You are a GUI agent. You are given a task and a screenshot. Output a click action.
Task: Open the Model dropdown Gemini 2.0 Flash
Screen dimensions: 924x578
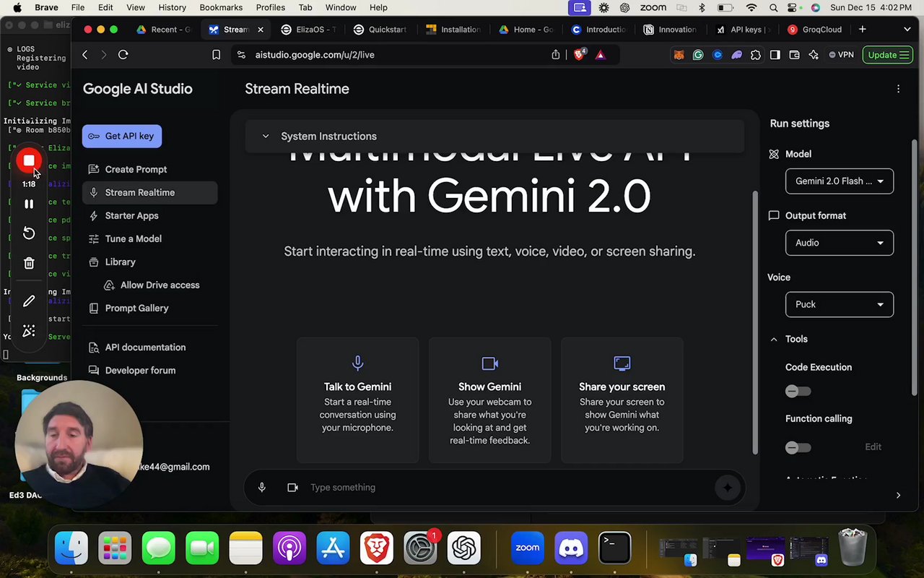tap(839, 181)
